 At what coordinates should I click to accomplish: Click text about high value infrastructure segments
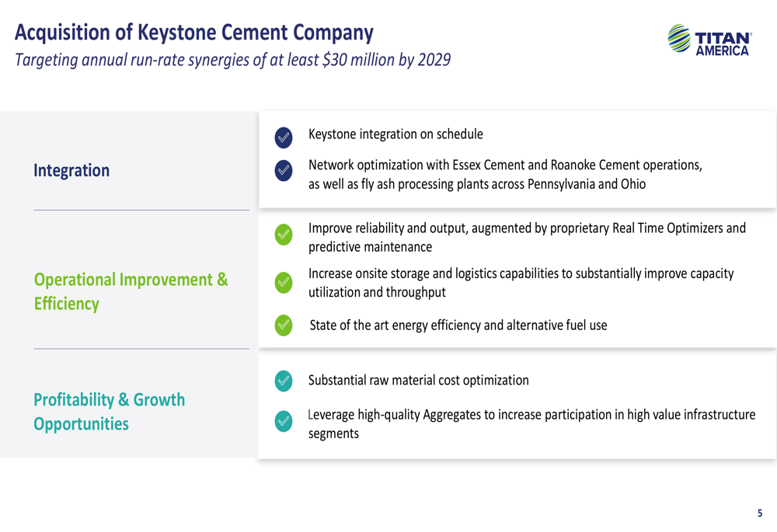click(531, 423)
